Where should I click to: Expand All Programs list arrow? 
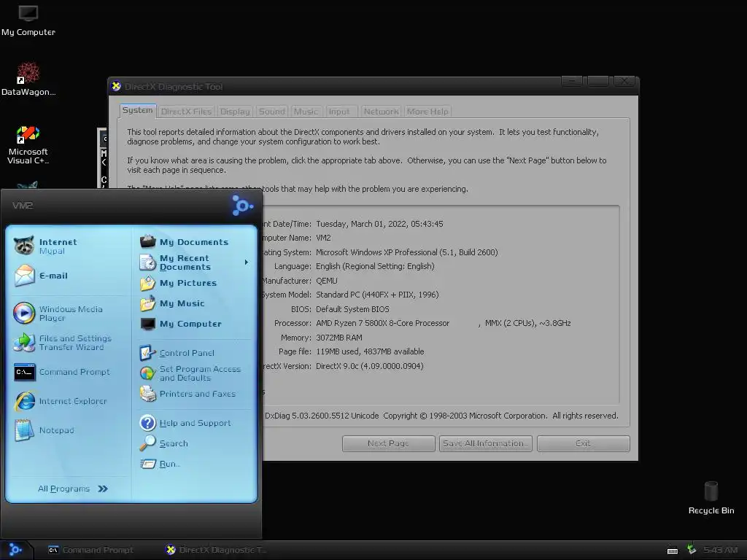point(103,489)
